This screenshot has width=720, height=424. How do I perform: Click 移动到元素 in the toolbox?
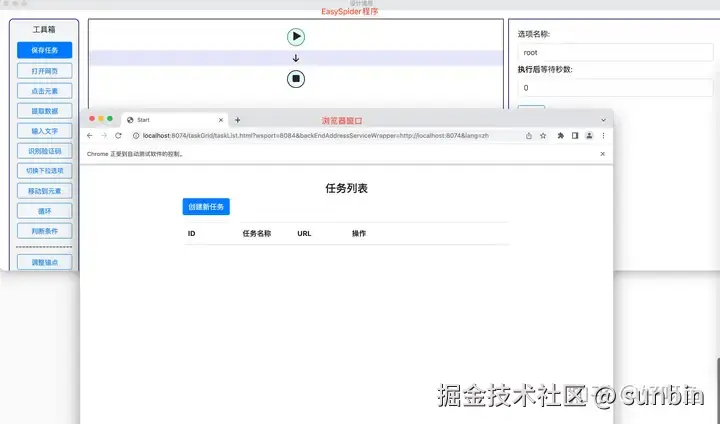pos(45,191)
